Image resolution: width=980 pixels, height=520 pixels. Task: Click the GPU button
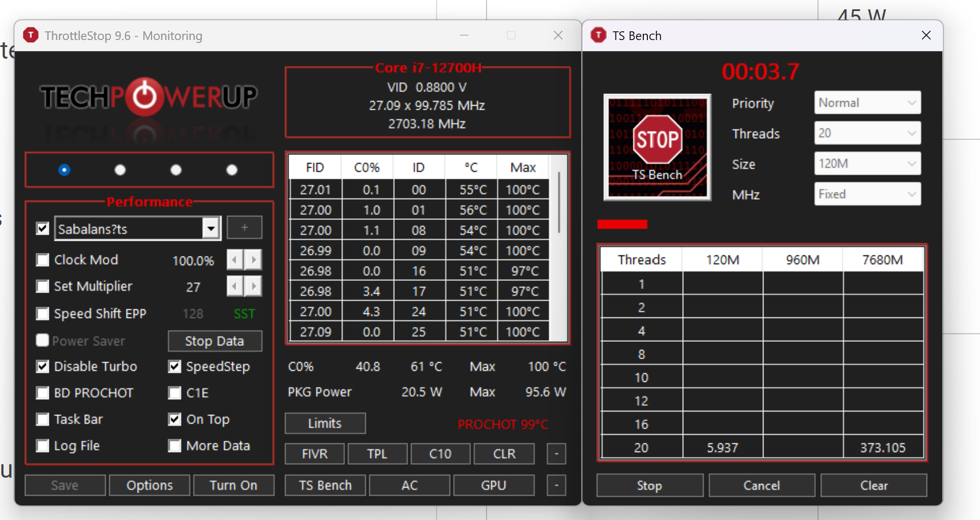point(493,485)
